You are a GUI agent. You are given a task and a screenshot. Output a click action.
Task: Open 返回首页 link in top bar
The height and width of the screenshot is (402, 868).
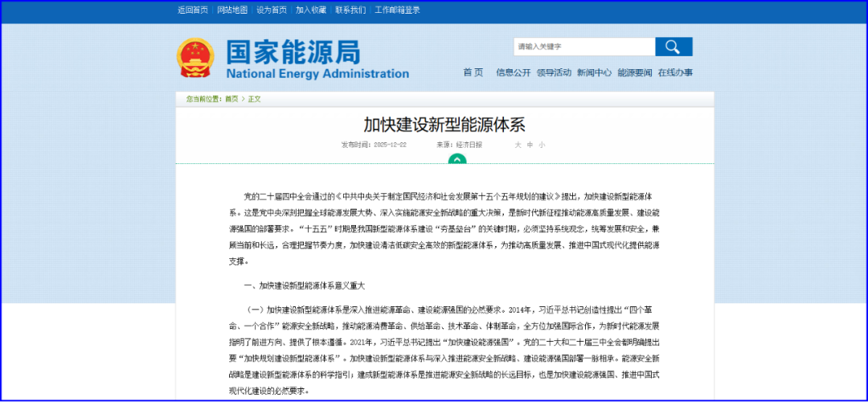click(x=192, y=10)
